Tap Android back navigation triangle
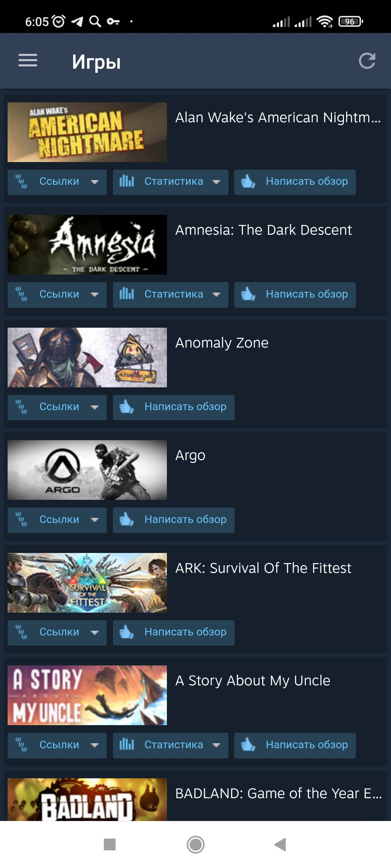Image resolution: width=391 pixels, height=868 pixels. 280,845
